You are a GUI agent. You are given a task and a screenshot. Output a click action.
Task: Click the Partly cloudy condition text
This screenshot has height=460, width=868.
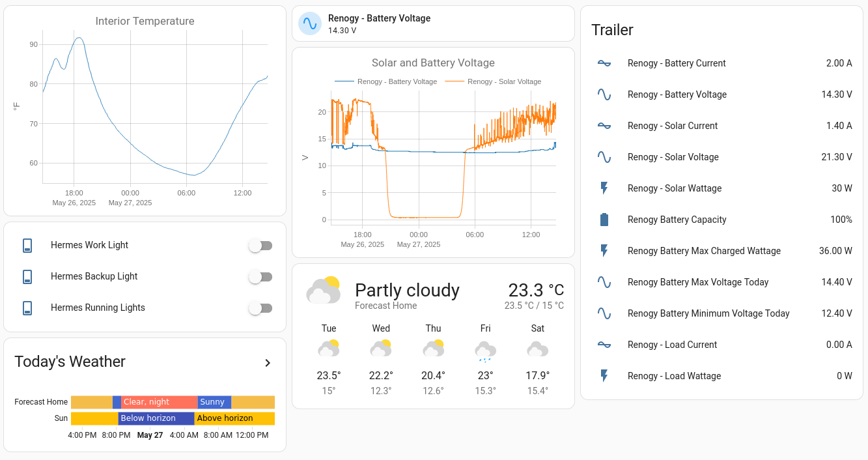[x=407, y=290]
